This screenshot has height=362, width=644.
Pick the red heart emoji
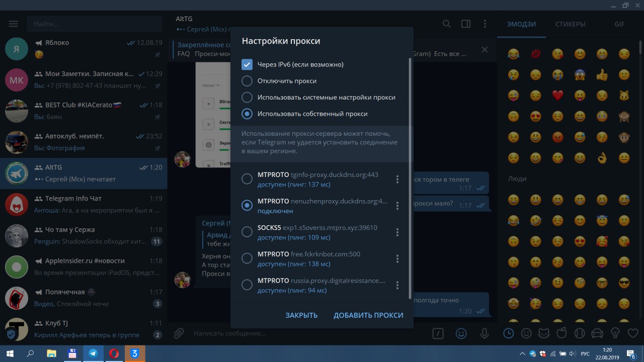pos(557,95)
